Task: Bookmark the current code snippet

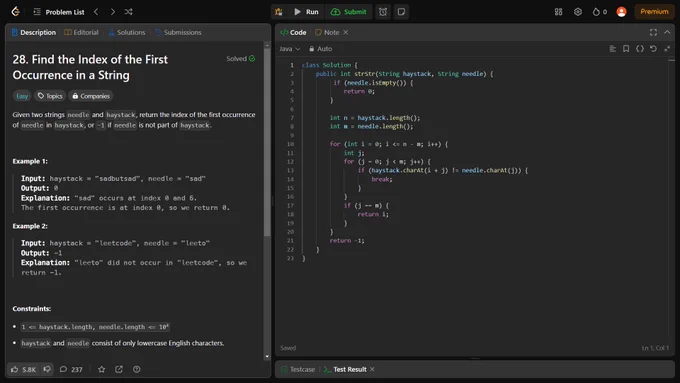Action: (x=626, y=49)
